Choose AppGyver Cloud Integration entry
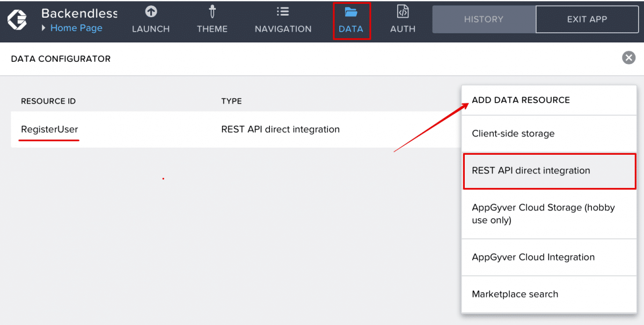 [x=533, y=257]
